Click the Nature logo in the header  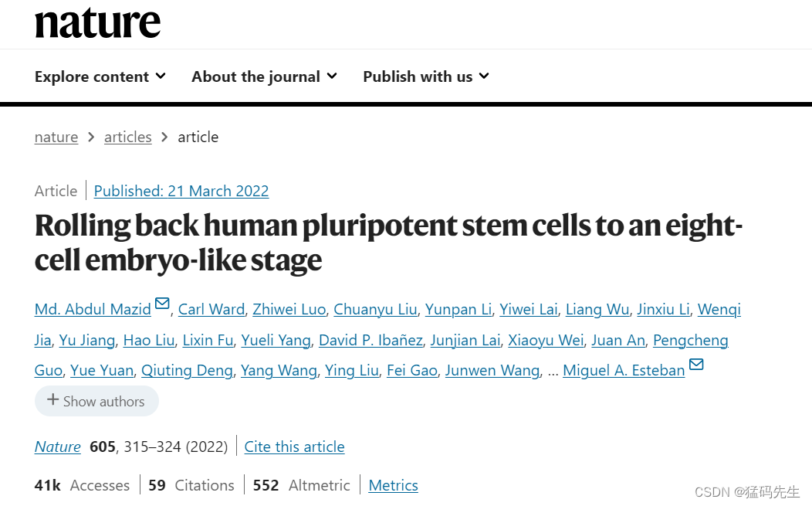(97, 24)
